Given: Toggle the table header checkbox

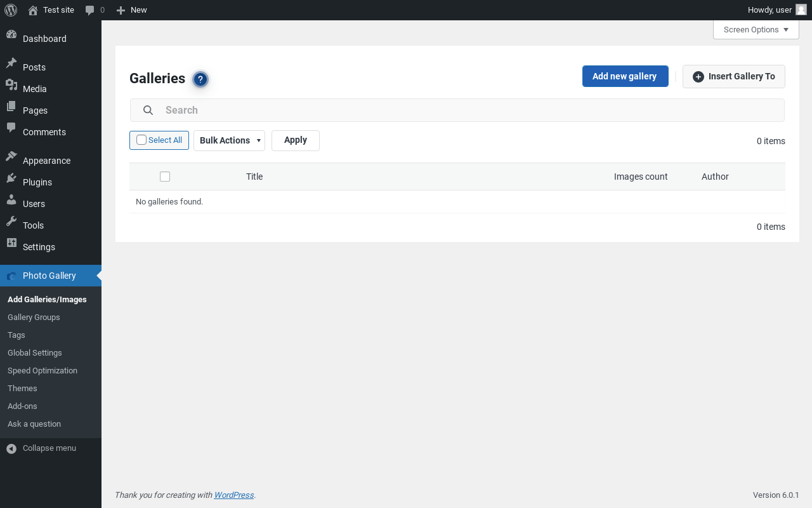Looking at the screenshot, I should tap(165, 177).
